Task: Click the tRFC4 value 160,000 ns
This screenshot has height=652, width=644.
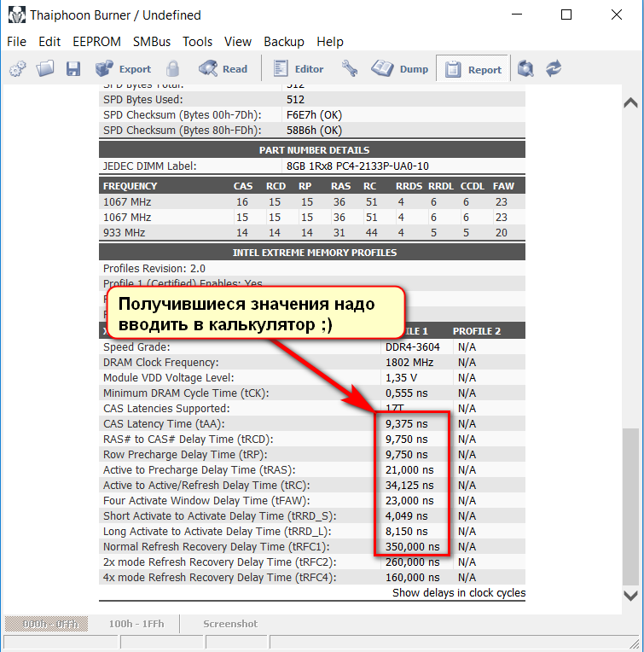Action: 412,578
